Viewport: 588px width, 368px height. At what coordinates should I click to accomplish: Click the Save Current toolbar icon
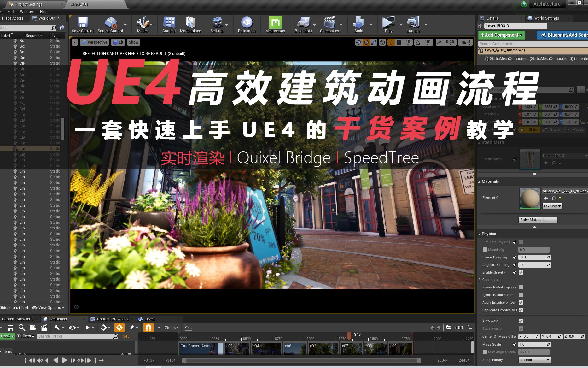coord(83,25)
